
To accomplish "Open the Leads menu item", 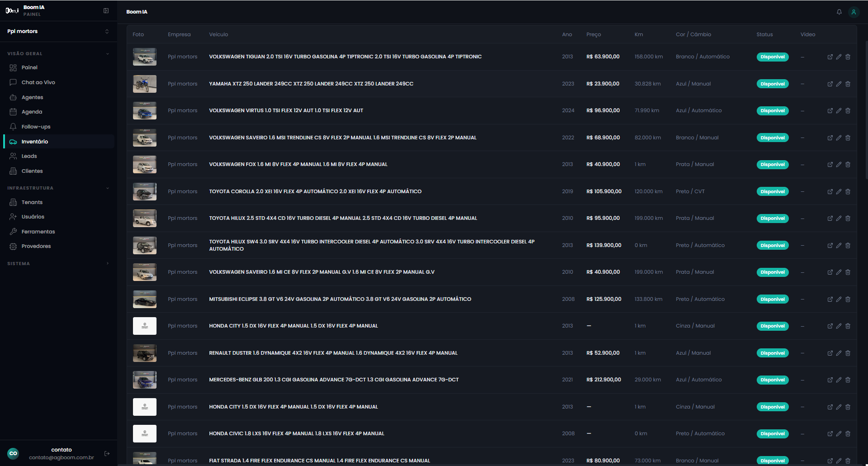I will 29,156.
